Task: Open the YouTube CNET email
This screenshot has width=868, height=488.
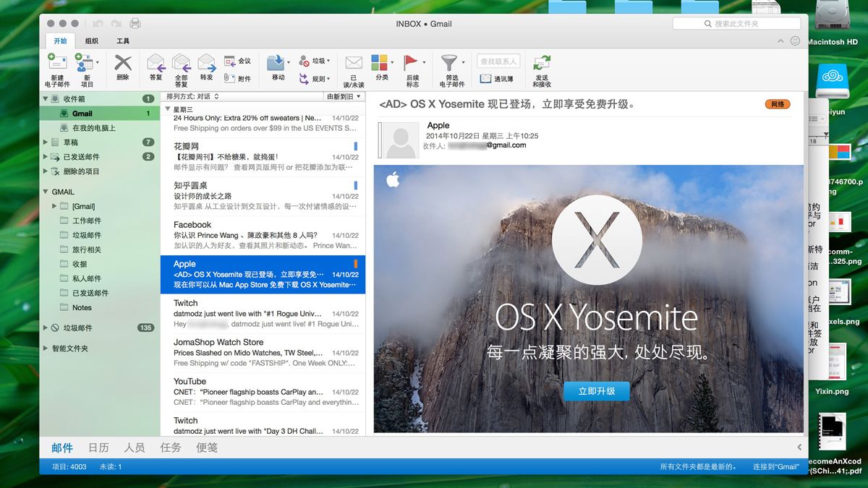Action: tap(263, 391)
